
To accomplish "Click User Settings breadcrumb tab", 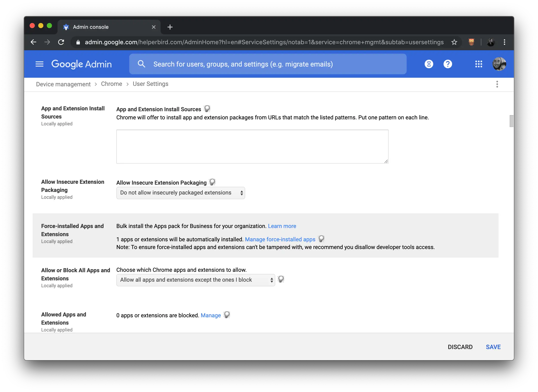I will [x=150, y=84].
